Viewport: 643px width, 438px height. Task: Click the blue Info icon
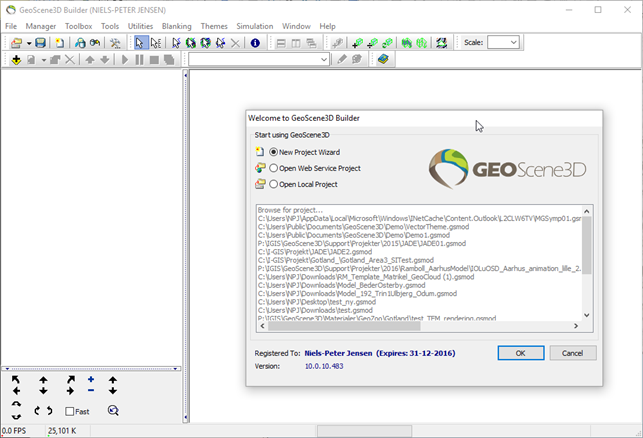point(255,43)
